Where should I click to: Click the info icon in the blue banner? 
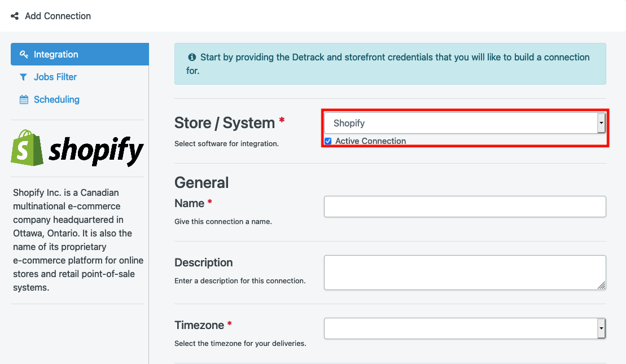192,57
